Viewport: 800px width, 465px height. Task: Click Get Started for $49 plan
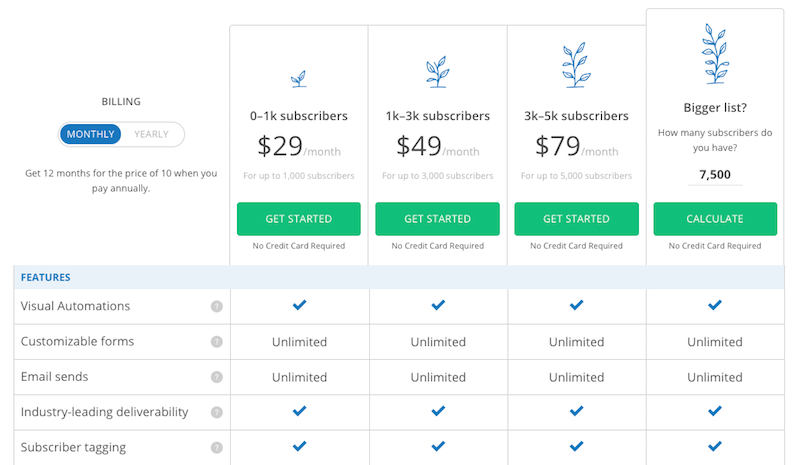tap(437, 219)
